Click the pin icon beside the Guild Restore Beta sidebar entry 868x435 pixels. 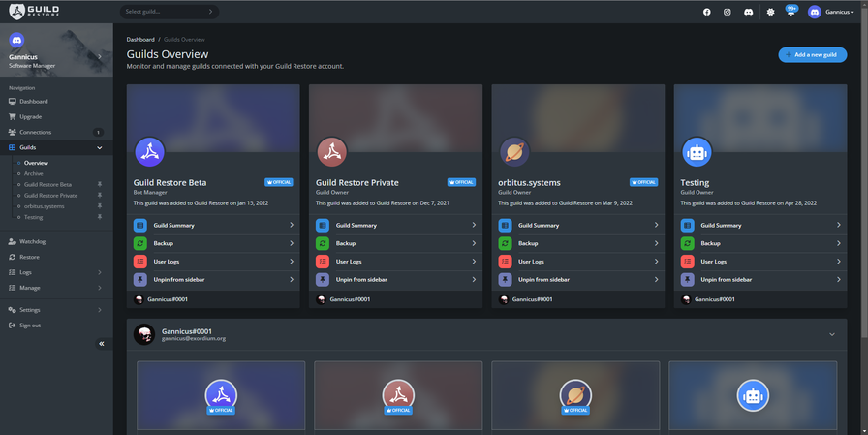click(100, 184)
